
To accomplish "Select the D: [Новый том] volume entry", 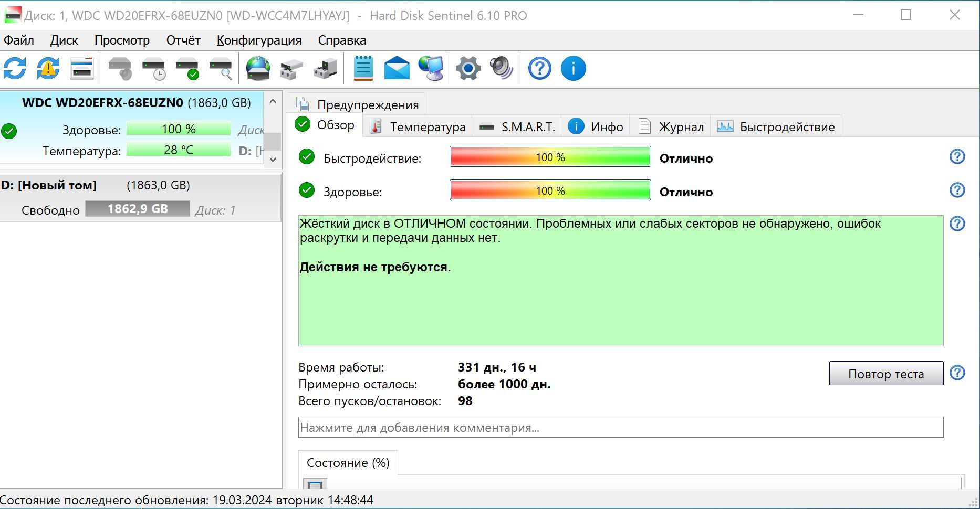I will [x=140, y=198].
